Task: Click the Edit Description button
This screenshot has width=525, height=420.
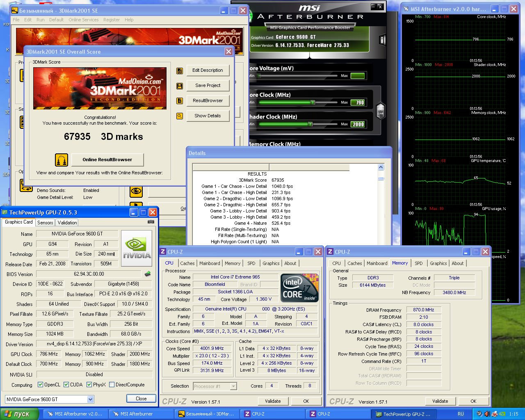Action: (208, 71)
